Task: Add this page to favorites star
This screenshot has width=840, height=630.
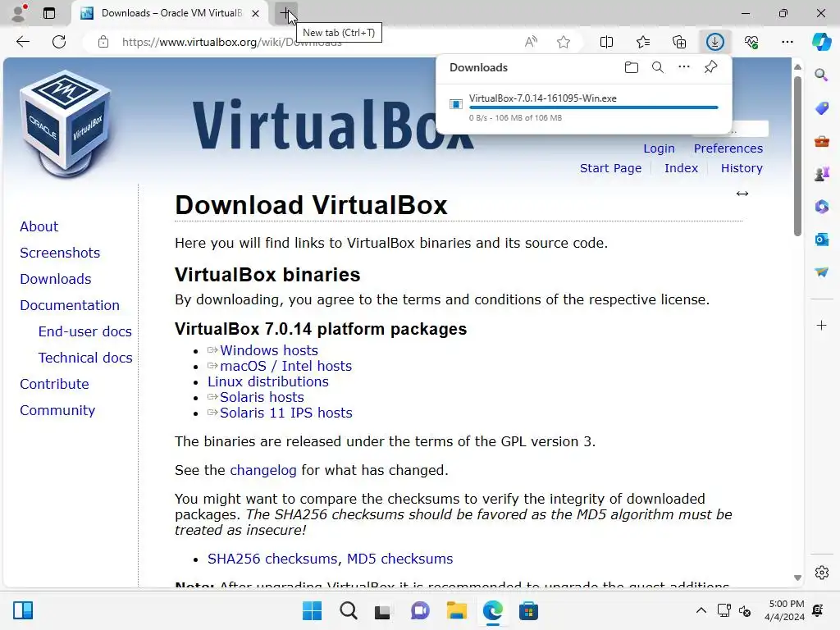Action: [564, 42]
